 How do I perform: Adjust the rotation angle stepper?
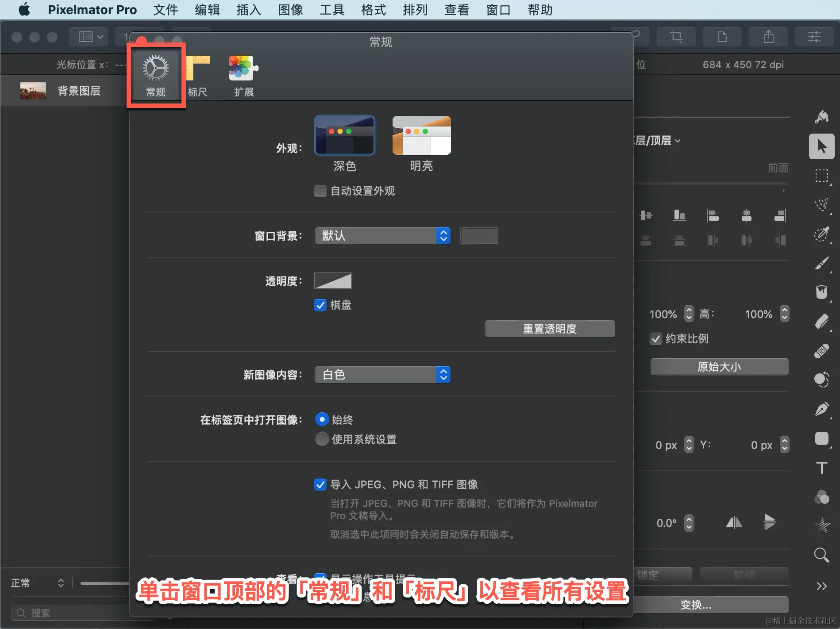689,523
